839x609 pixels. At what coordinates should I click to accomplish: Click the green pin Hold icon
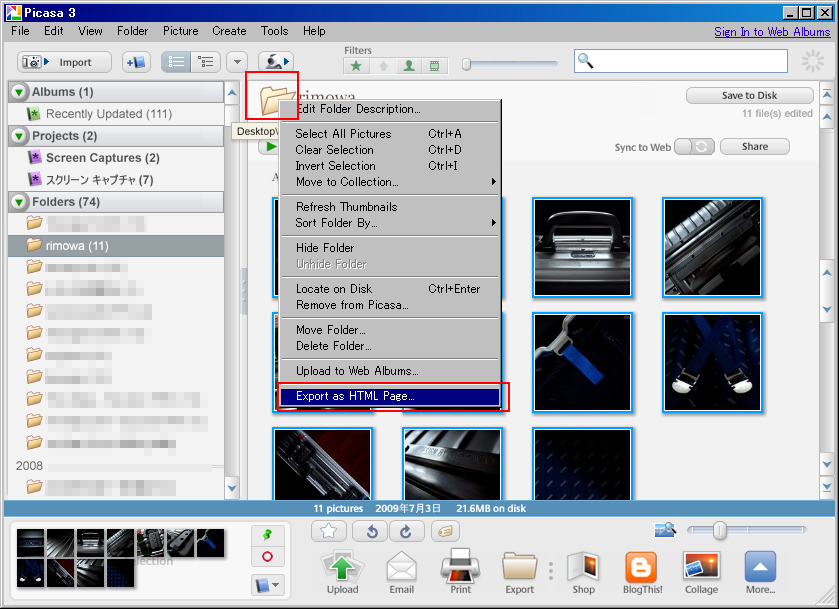[x=267, y=536]
